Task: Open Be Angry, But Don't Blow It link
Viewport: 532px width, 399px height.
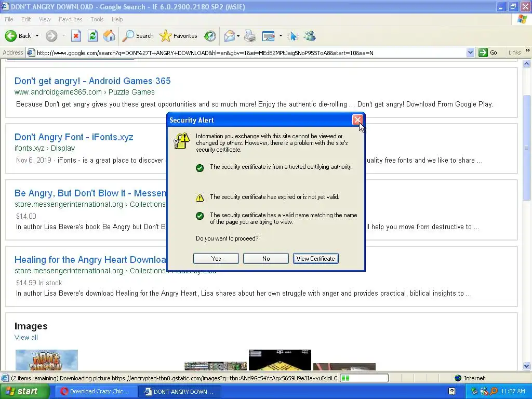Action: (x=90, y=193)
